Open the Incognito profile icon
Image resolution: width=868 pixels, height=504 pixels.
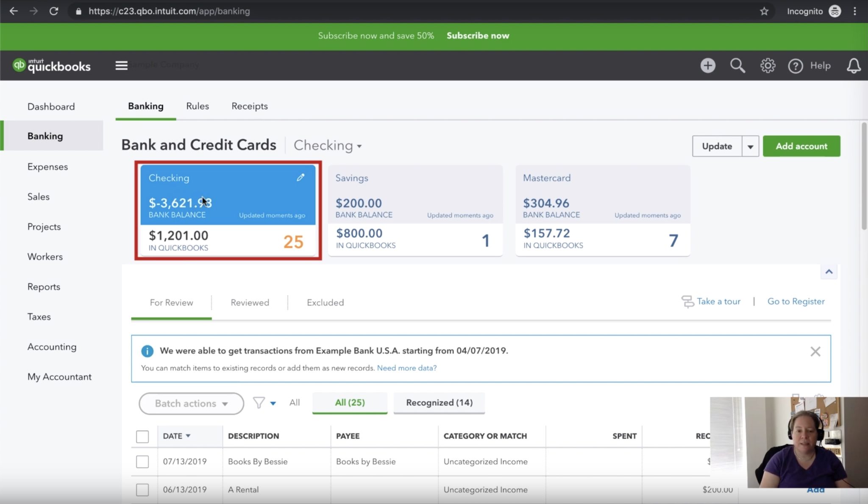[x=835, y=11]
